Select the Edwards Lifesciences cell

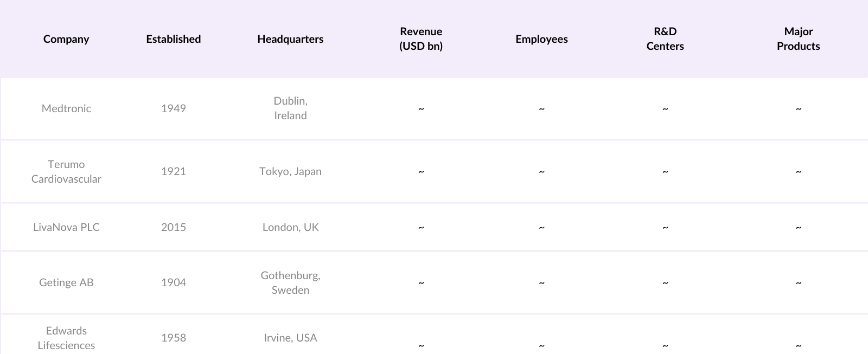(66, 338)
